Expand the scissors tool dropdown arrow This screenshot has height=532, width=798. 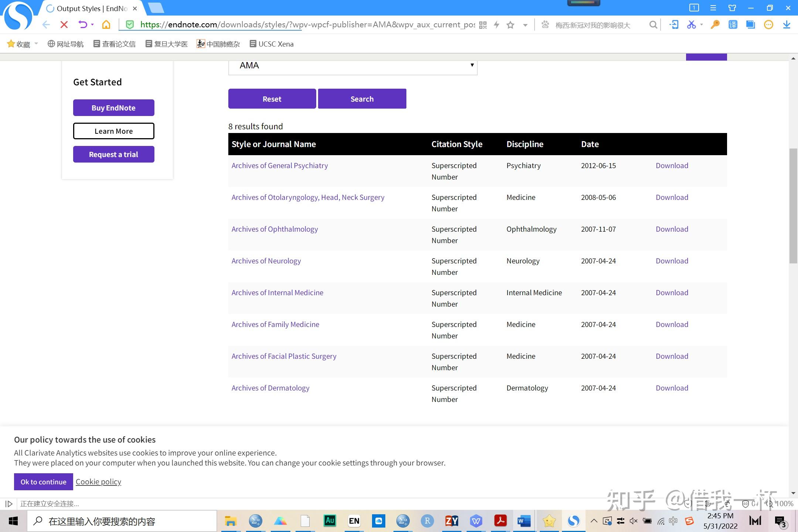pyautogui.click(x=701, y=25)
